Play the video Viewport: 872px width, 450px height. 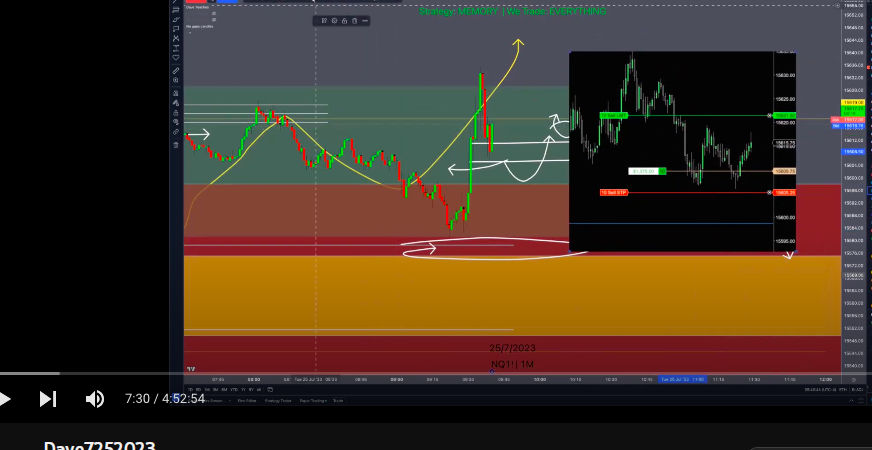4,399
